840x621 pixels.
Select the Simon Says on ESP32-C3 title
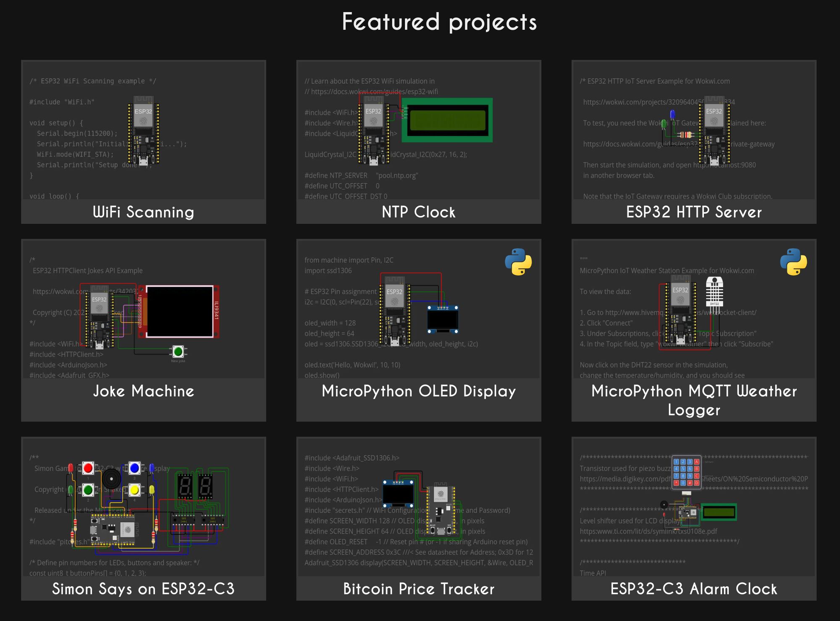tap(143, 589)
